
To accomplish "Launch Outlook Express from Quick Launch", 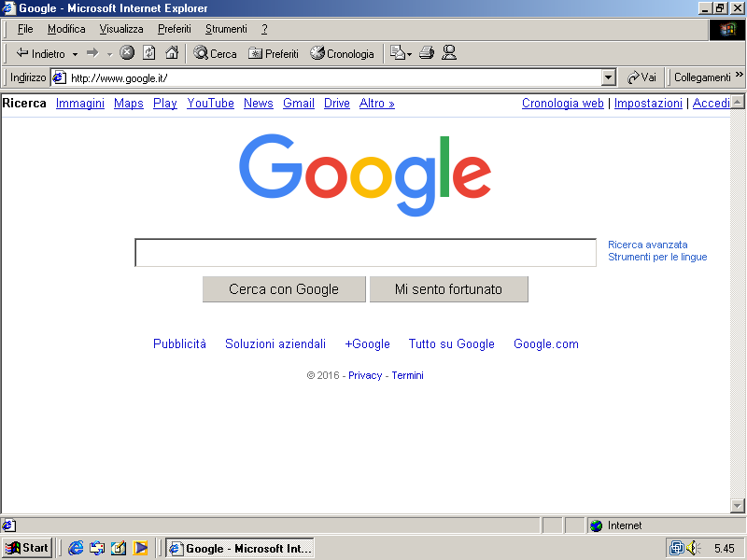I will 97,548.
